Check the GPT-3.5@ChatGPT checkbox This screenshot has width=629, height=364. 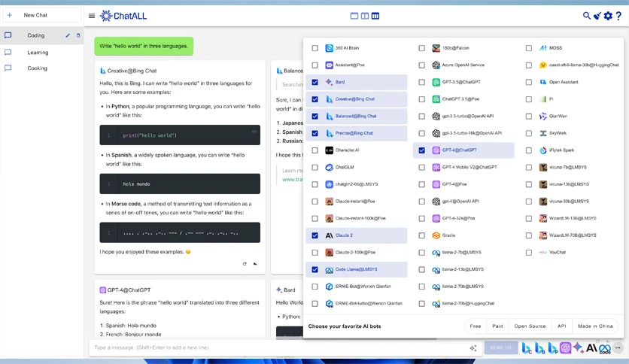[x=421, y=82]
